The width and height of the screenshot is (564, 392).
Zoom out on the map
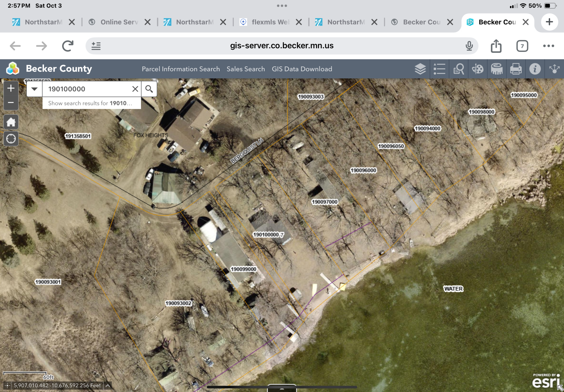click(11, 103)
